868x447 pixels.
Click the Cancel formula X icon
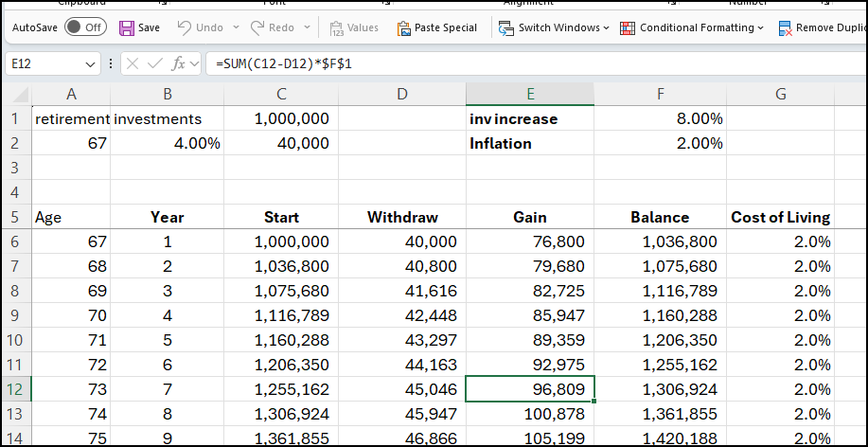[x=133, y=64]
